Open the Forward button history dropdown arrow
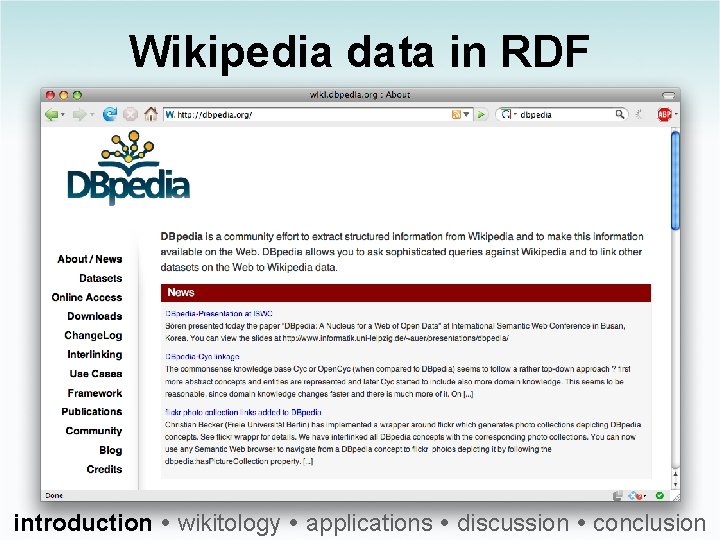 click(x=91, y=114)
